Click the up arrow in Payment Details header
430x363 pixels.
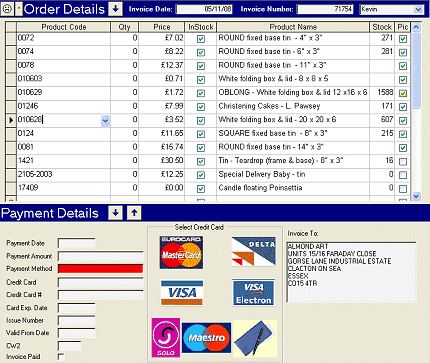pyautogui.click(x=134, y=213)
